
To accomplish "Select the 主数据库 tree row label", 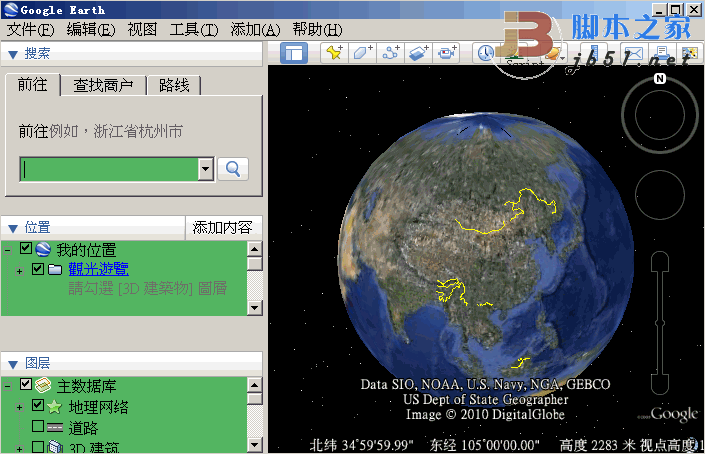I will (x=86, y=386).
